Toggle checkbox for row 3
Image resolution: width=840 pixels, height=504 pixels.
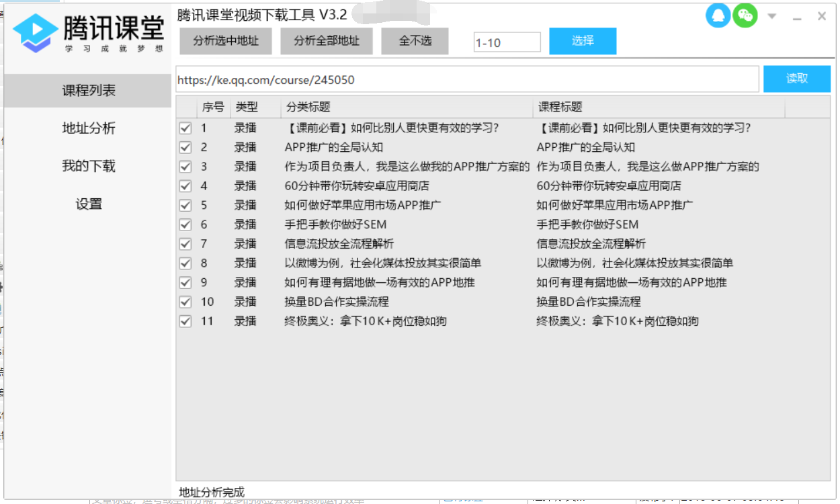tap(185, 167)
